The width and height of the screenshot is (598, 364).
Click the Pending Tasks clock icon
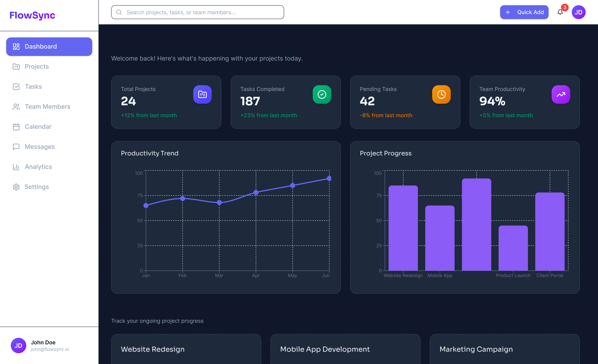tap(441, 94)
